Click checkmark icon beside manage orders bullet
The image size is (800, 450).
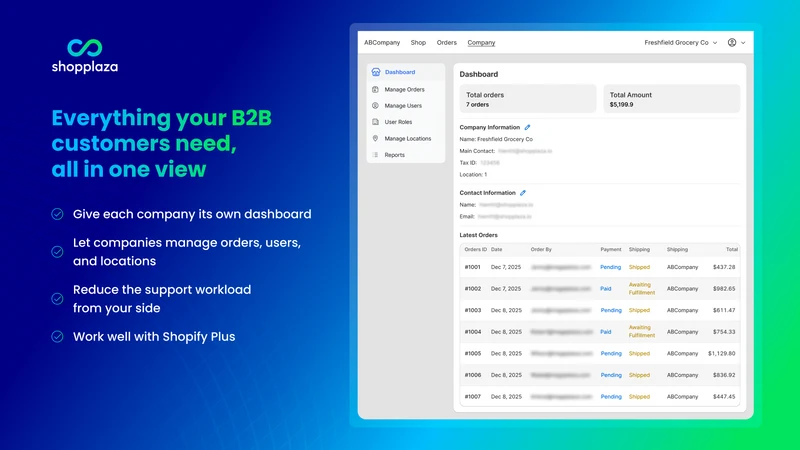coord(57,252)
